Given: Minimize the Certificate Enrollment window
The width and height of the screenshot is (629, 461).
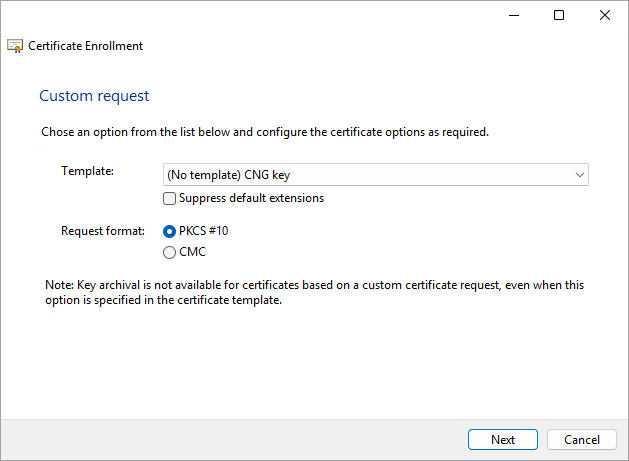Looking at the screenshot, I should coord(513,15).
